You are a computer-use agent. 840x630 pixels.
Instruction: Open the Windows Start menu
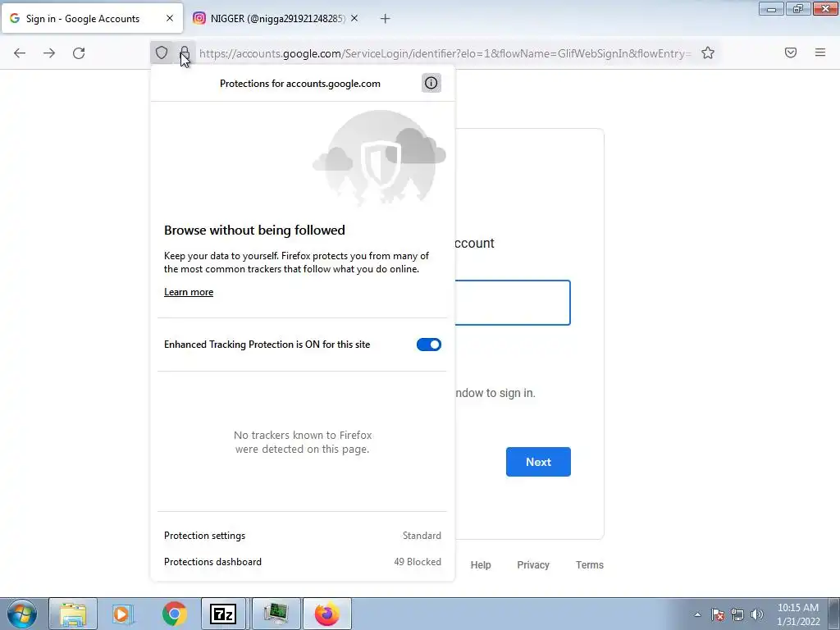pyautogui.click(x=22, y=614)
